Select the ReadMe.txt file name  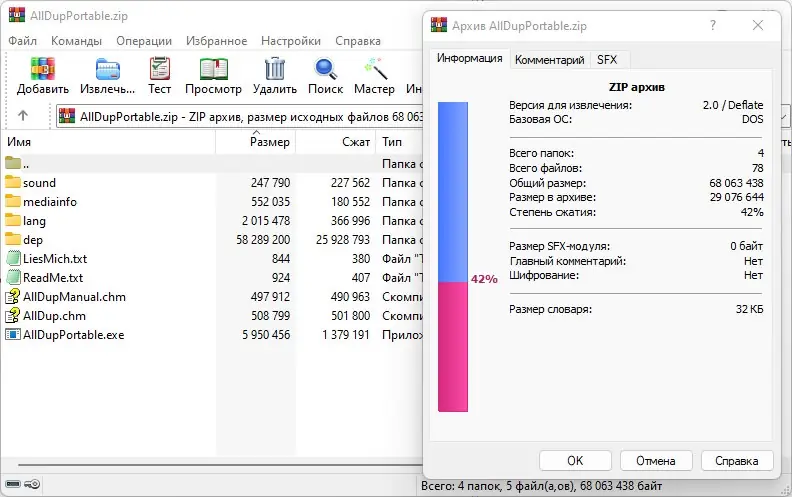pyautogui.click(x=53, y=278)
